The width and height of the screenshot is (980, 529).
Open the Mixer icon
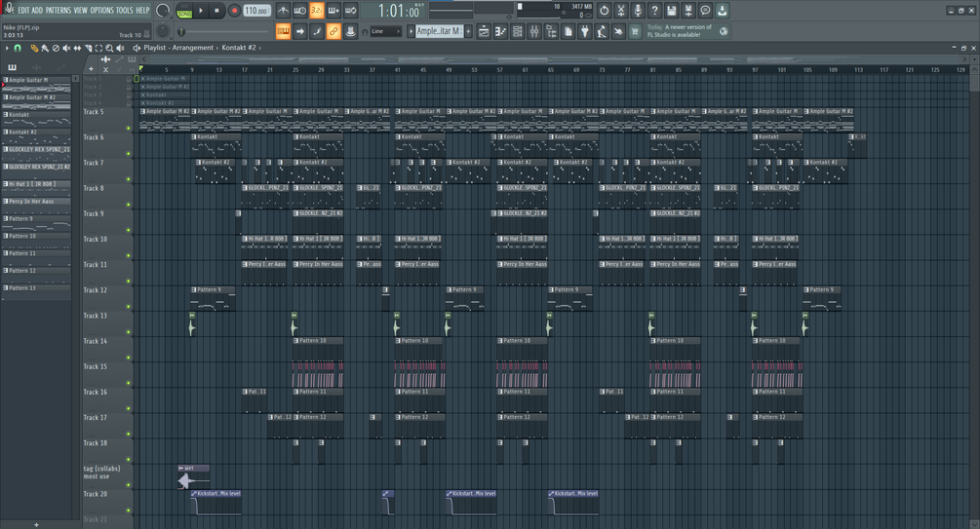point(534,31)
